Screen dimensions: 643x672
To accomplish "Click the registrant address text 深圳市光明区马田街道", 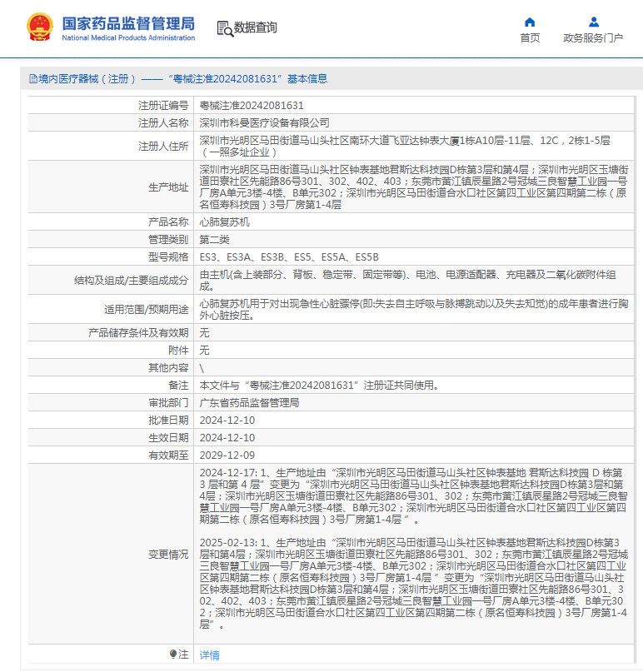I will point(404,147).
